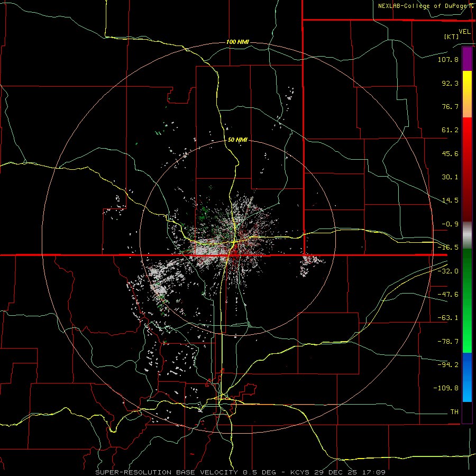Pick the black TH segment of the color bar
This screenshot has height=476, width=476.
coord(467,412)
